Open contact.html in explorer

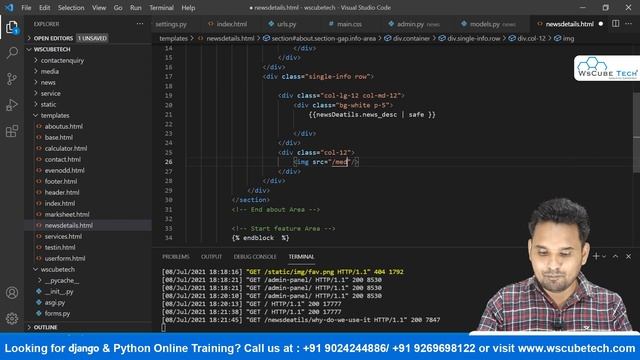click(x=88, y=159)
